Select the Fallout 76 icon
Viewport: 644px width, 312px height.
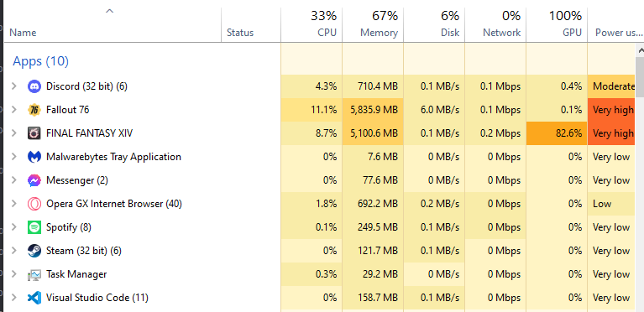tap(34, 110)
